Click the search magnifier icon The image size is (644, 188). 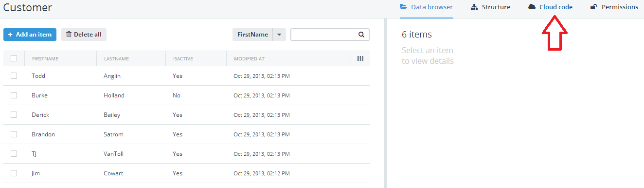[361, 35]
